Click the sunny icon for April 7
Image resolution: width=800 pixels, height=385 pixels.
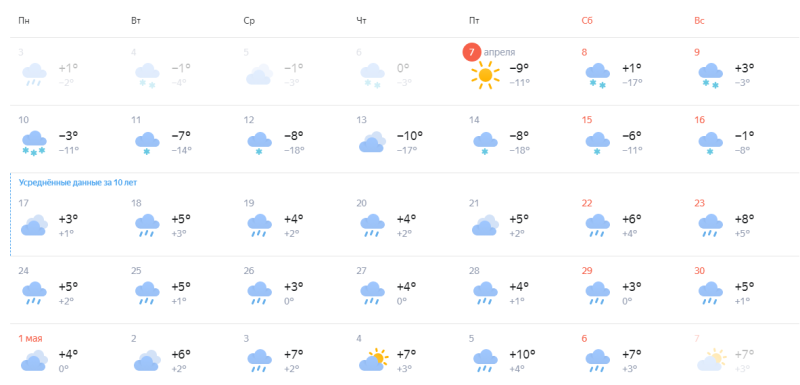485,75
